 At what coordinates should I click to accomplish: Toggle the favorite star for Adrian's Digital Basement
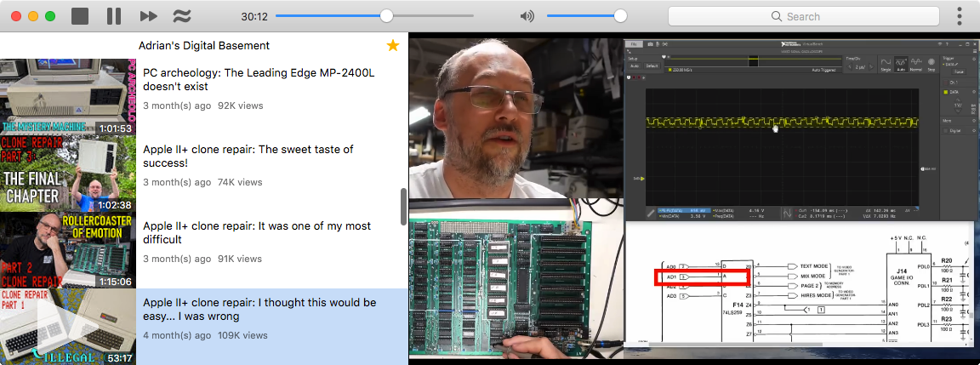point(392,45)
